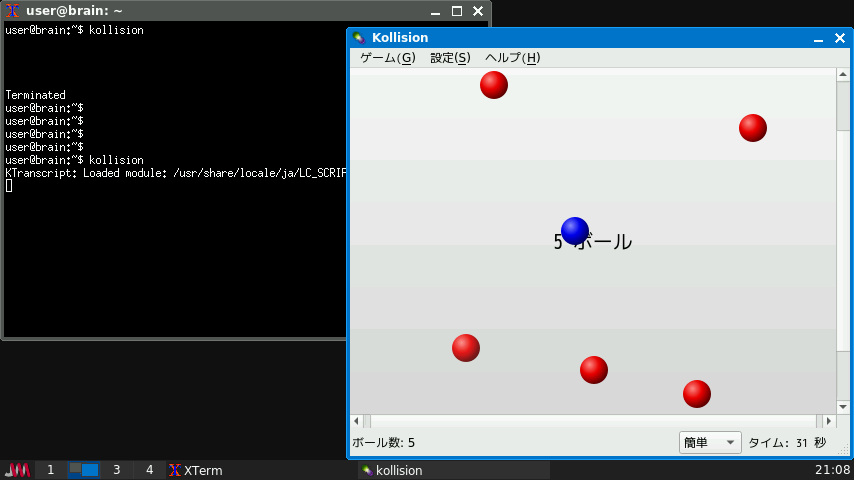Screen dimensions: 854x480
Task: Activate the XTerm taskbar button
Action: pos(196,470)
